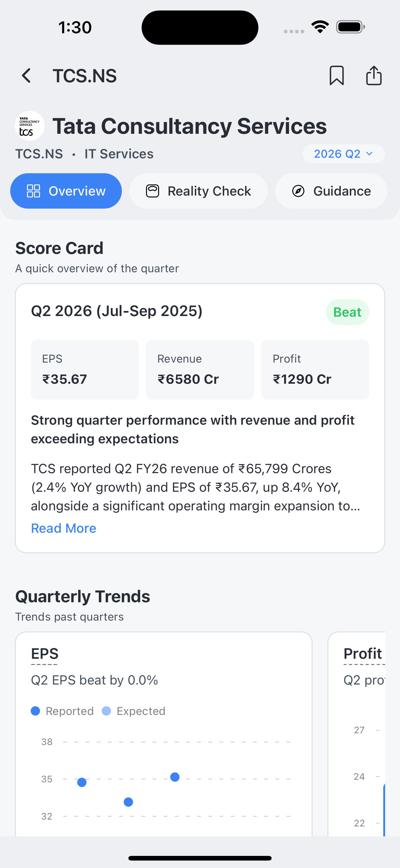The image size is (400, 868).
Task: Open the share sheet
Action: click(x=374, y=75)
